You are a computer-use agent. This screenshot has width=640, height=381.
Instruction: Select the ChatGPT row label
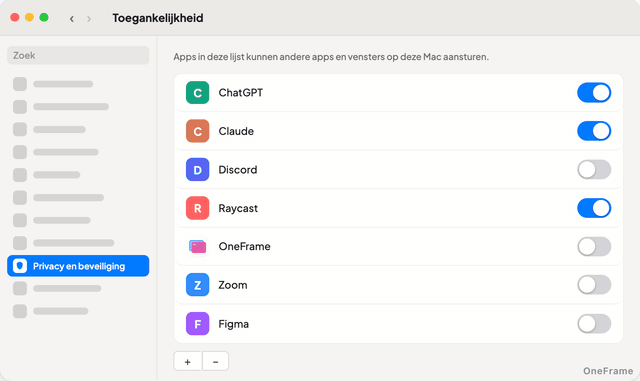point(241,93)
